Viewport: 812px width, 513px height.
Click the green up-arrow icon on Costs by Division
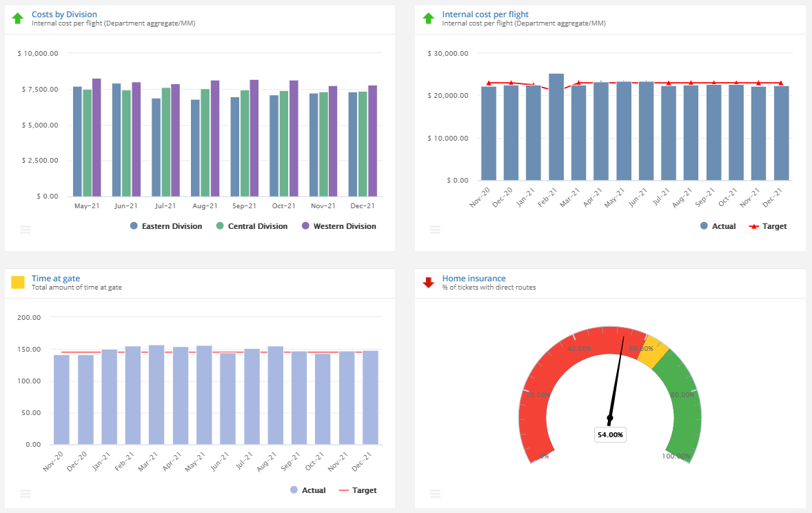pos(18,18)
